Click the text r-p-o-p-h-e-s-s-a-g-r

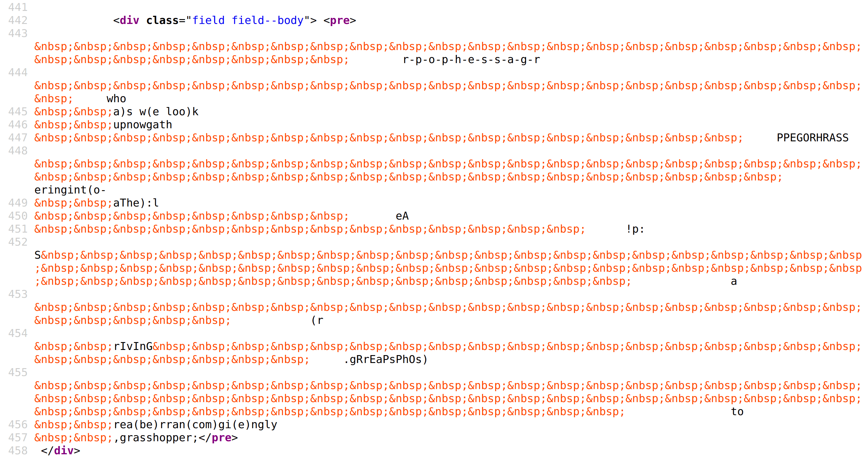coord(472,60)
